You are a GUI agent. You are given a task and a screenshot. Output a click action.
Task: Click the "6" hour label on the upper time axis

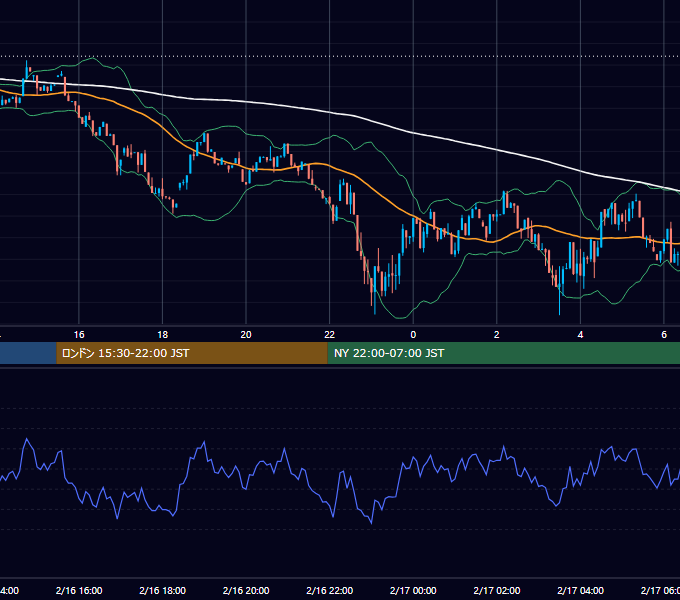click(664, 335)
